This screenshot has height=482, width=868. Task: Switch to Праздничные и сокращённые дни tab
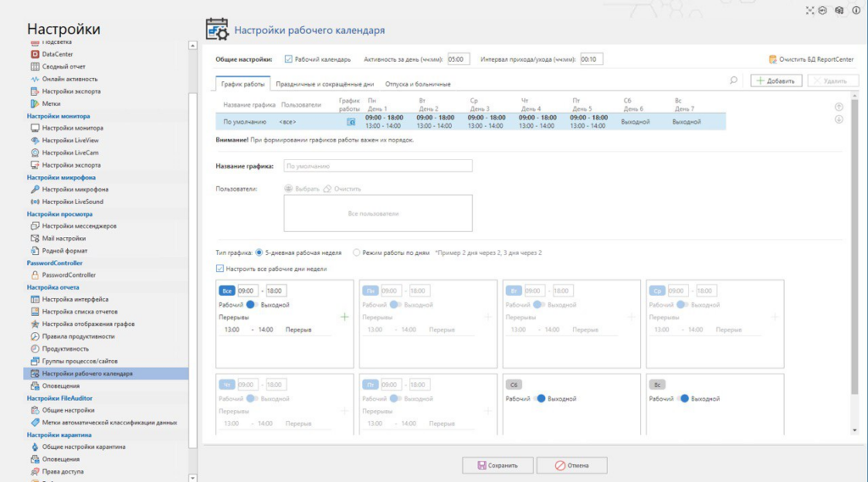[325, 84]
